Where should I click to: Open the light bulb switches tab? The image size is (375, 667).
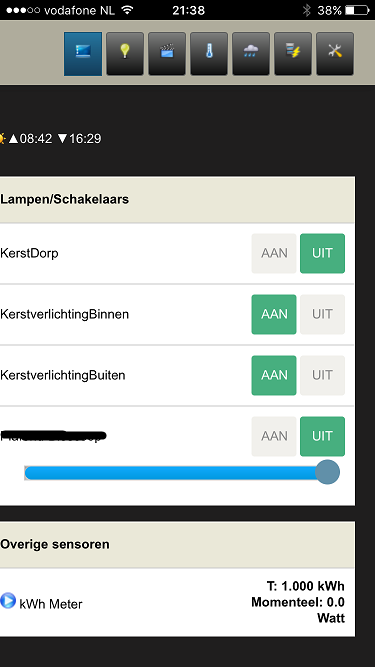[125, 54]
